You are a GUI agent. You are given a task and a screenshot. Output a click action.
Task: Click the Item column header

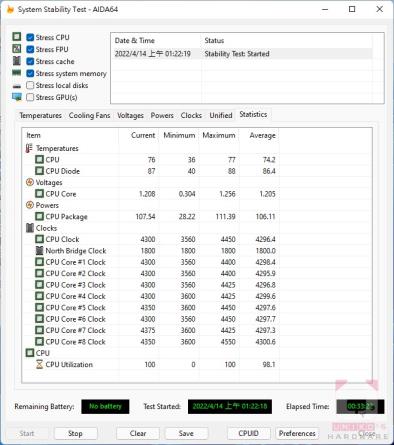point(70,135)
